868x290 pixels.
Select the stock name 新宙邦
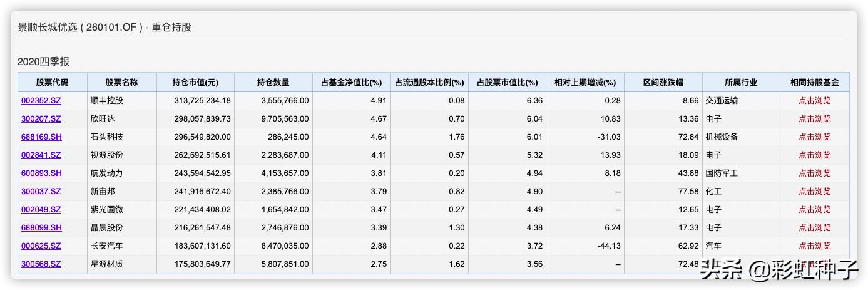coord(103,191)
